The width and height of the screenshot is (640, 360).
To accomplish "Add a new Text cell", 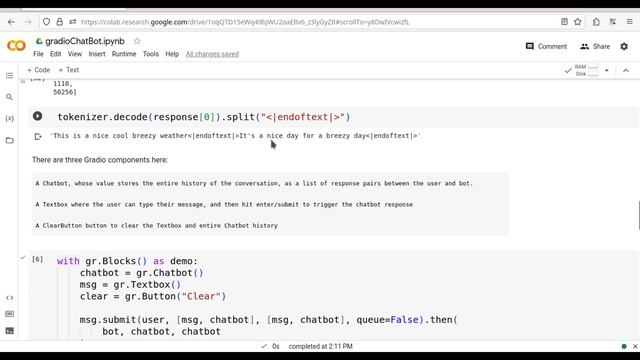I will (69, 70).
